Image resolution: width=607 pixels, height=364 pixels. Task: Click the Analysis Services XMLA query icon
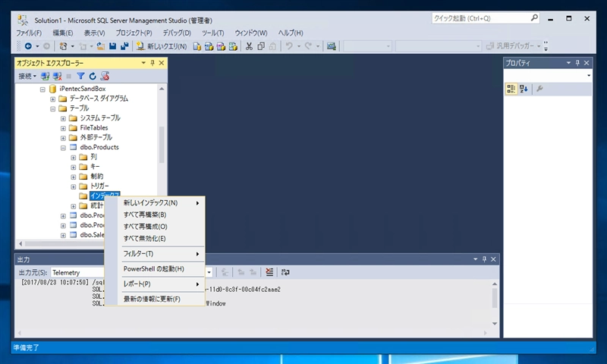233,46
